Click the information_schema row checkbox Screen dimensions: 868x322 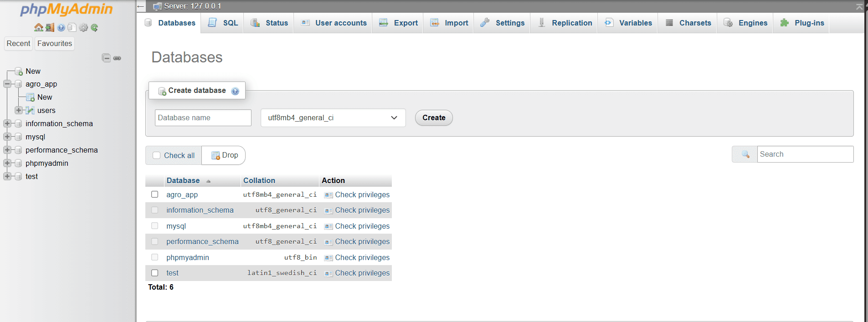(155, 210)
